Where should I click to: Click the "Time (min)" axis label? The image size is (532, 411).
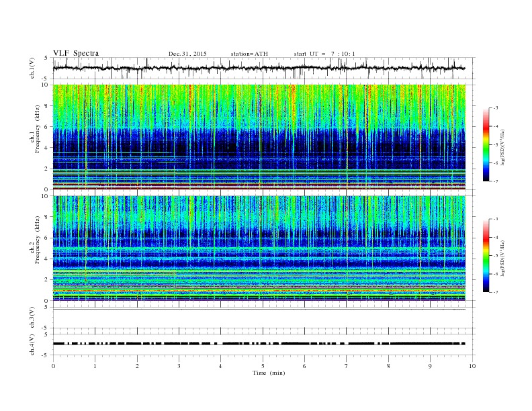[269, 373]
